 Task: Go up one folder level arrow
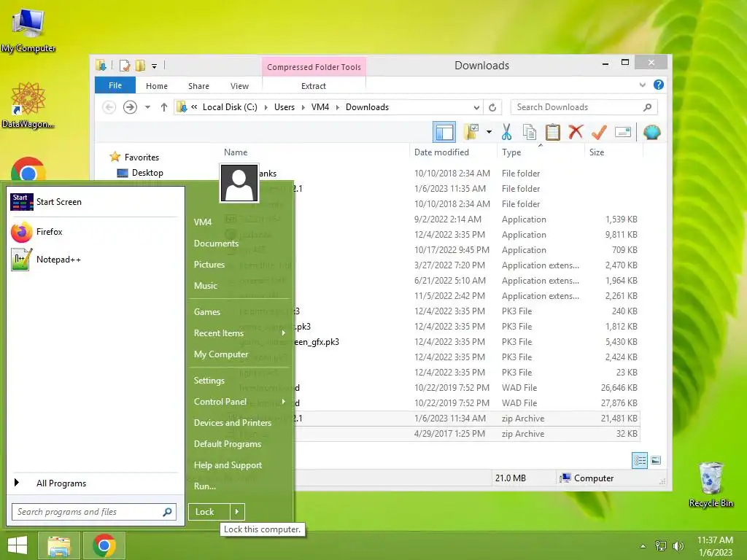(164, 107)
